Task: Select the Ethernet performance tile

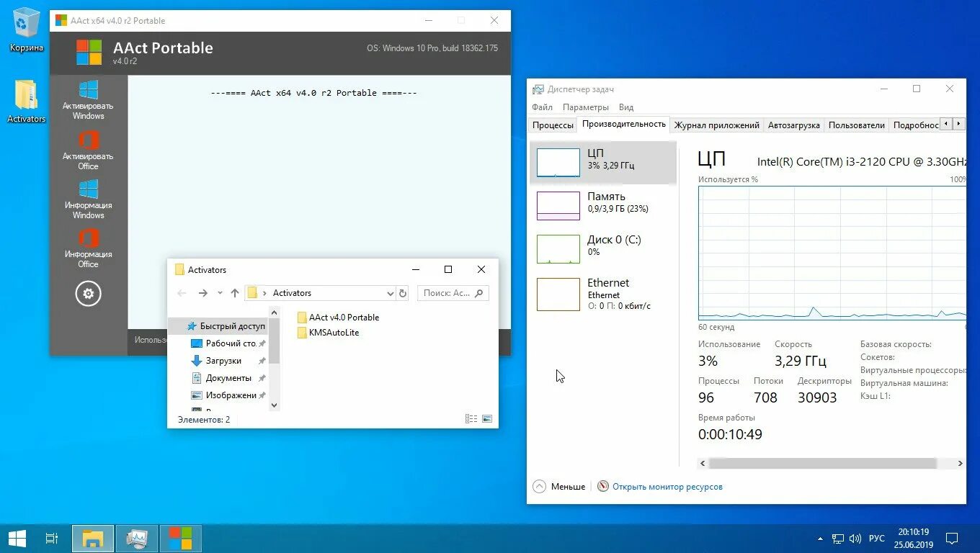Action: point(603,294)
